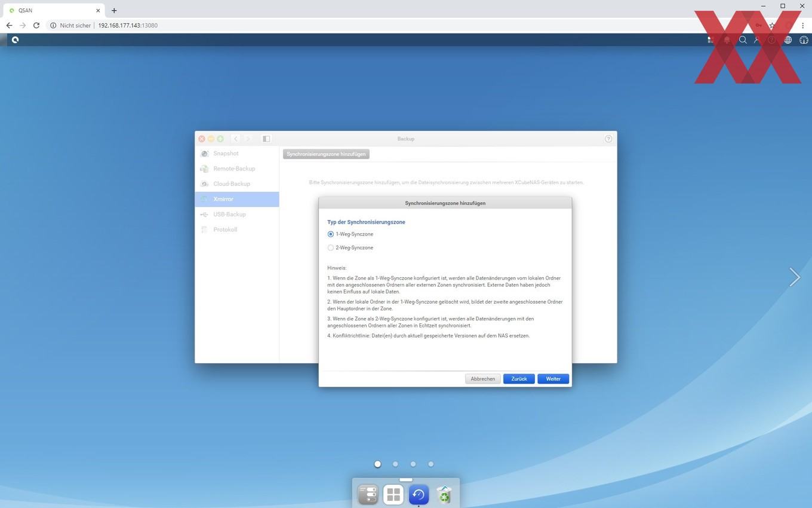Screen dimensions: 812x508
Task: Close the QSAN browser tab
Action: click(x=98, y=10)
